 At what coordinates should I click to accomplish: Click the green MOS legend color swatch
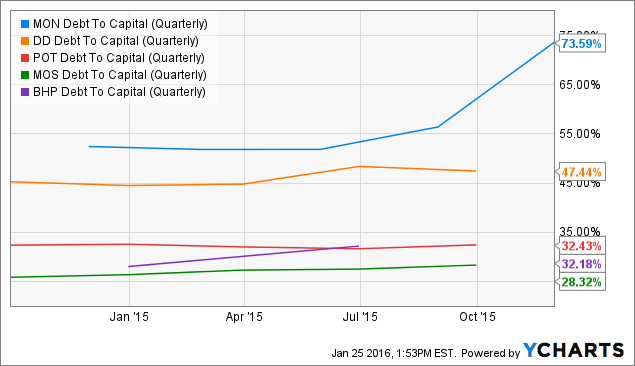click(25, 75)
